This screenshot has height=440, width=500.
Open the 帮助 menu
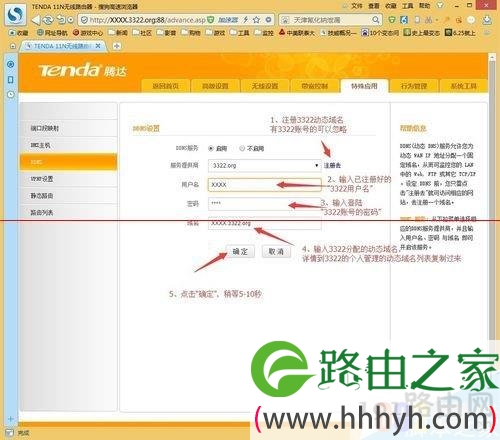point(425,6)
